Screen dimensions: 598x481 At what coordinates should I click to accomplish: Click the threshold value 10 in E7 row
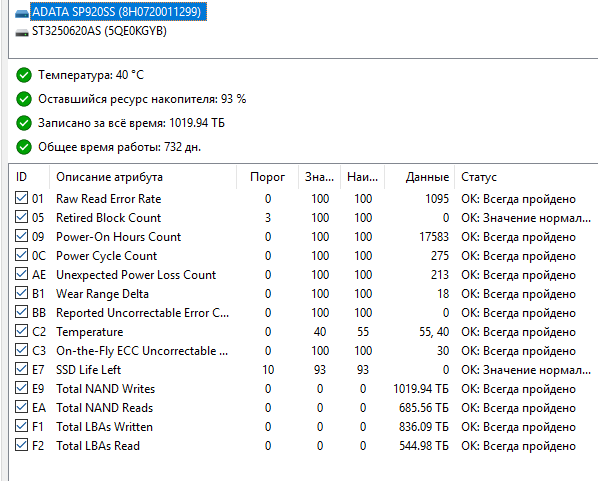point(268,370)
